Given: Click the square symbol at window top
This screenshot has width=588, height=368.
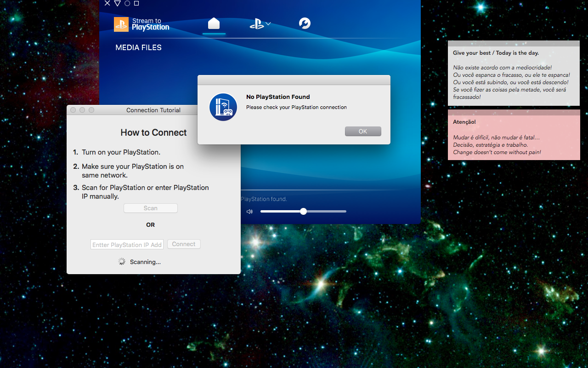Looking at the screenshot, I should pyautogui.click(x=136, y=3).
